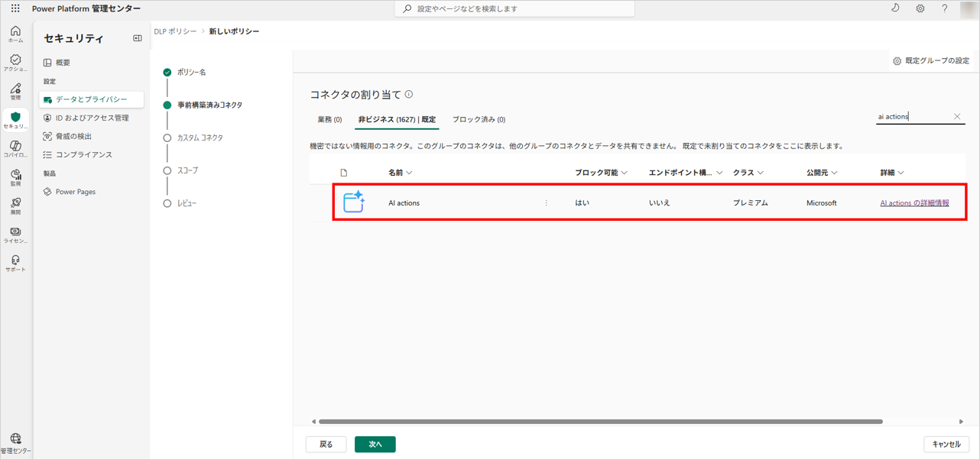Open the help question mark icon
The width and height of the screenshot is (980, 460).
[945, 8]
